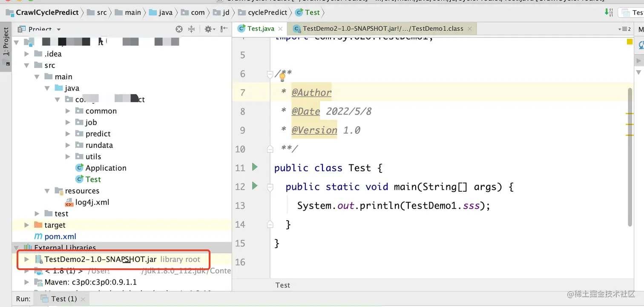Expand the Maven c3p0 library node

click(x=27, y=282)
